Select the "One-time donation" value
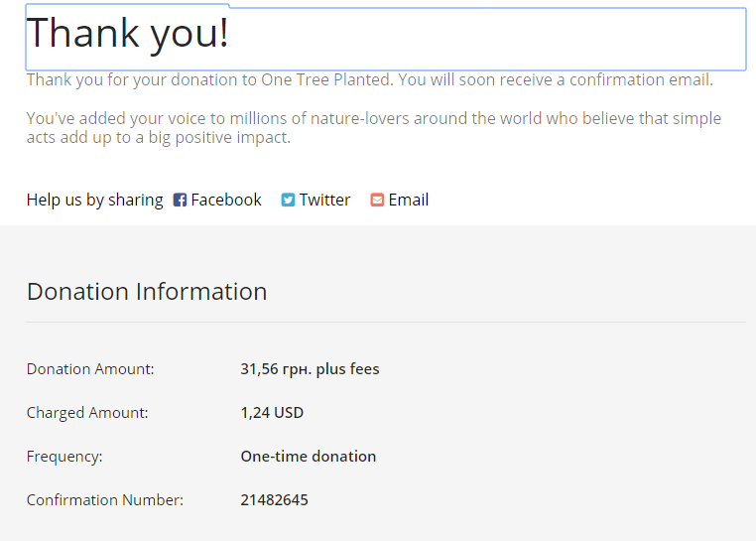 tap(309, 457)
